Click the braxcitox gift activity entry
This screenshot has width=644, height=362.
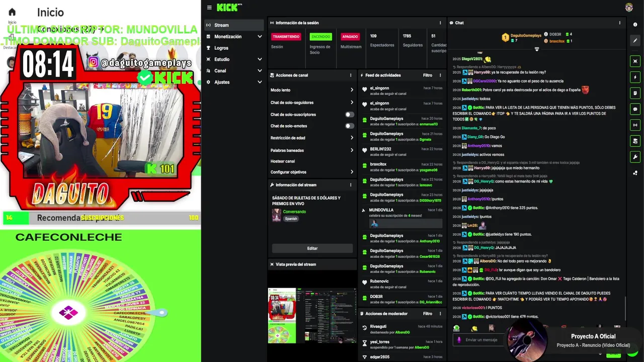coord(401,167)
